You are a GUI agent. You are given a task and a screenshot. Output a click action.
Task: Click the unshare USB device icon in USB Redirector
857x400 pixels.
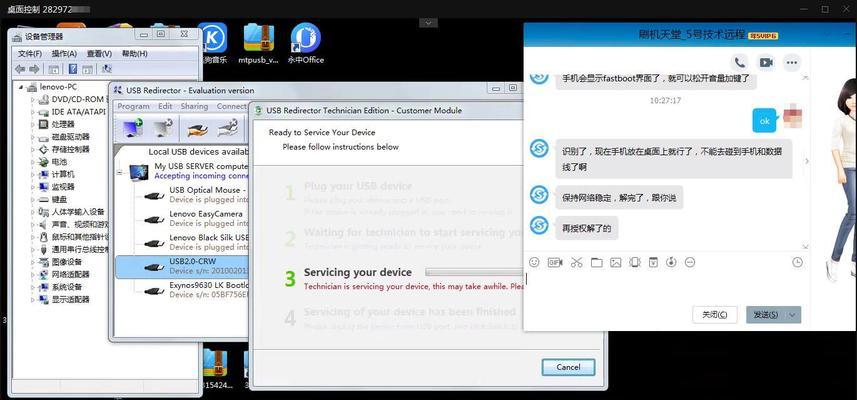(227, 128)
